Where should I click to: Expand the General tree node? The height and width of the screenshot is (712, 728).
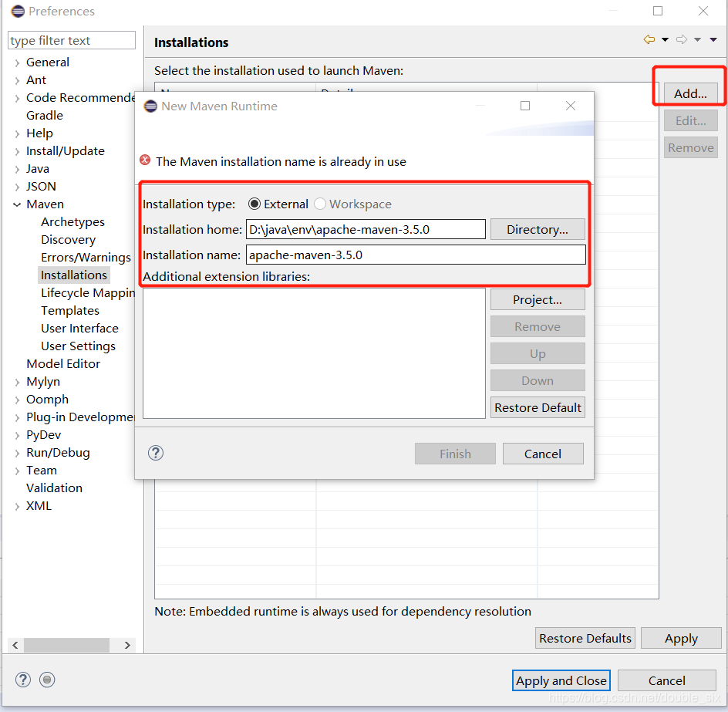coord(17,62)
